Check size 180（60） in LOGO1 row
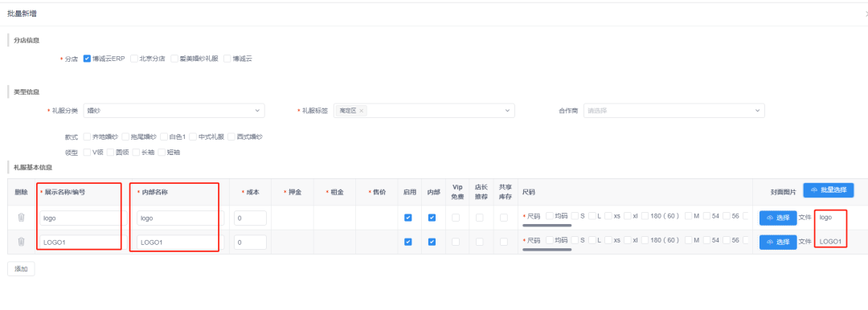 pyautogui.click(x=645, y=240)
